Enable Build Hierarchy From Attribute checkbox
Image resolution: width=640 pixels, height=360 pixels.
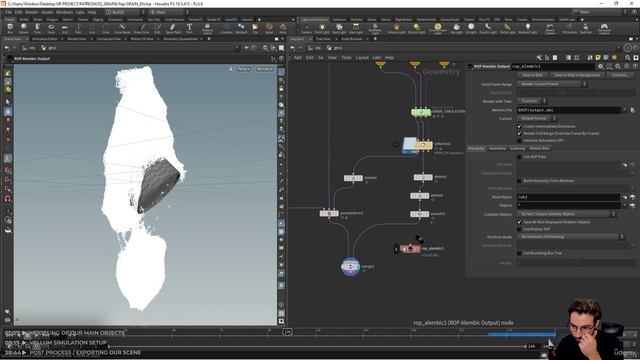pyautogui.click(x=519, y=181)
